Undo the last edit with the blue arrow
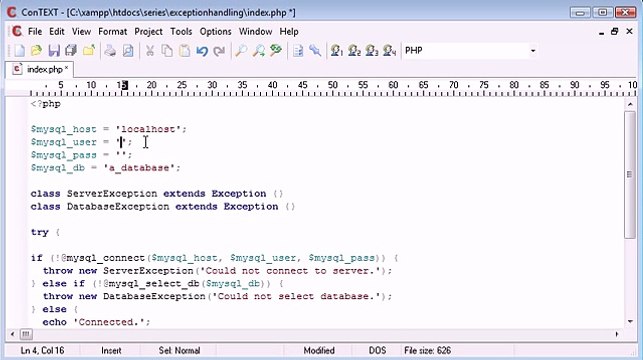Viewport: 643px width, 360px height. pyautogui.click(x=202, y=51)
